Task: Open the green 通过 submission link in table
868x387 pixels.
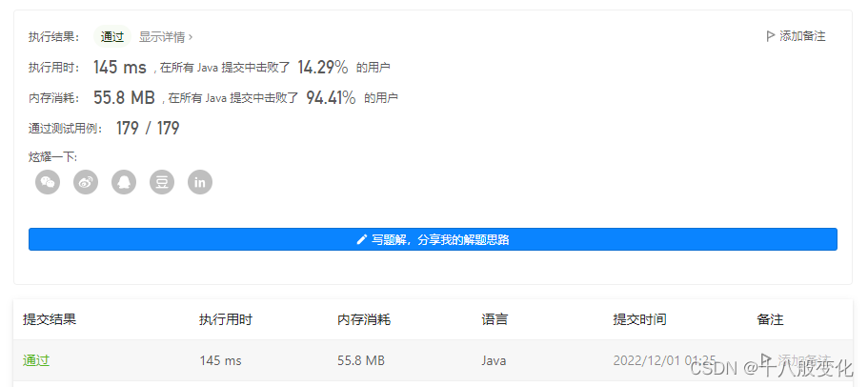Action: [x=36, y=360]
